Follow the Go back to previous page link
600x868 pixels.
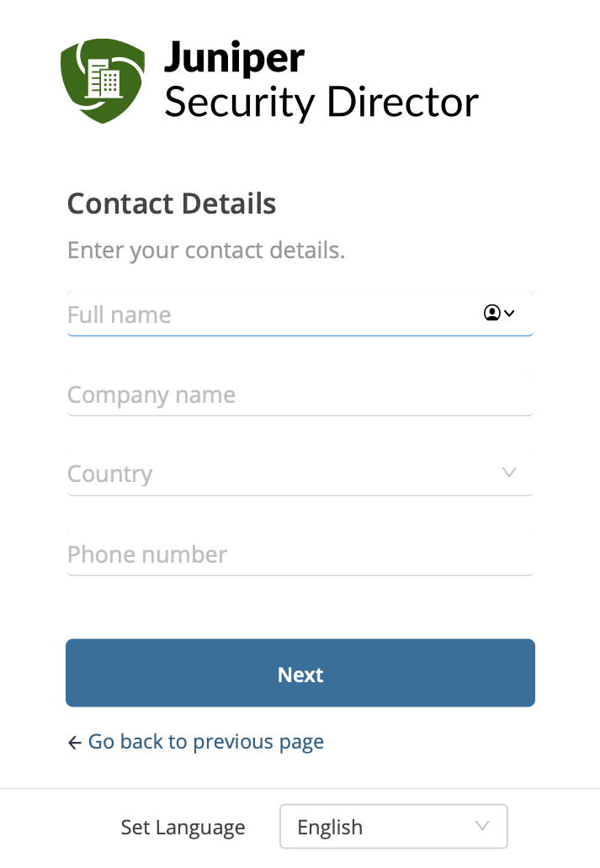tap(206, 742)
